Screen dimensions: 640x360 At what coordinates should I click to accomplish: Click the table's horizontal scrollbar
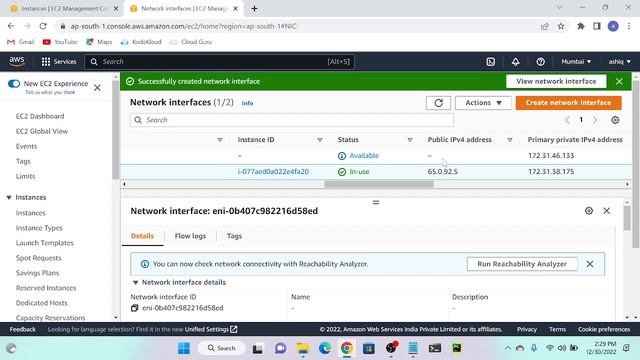[378, 184]
